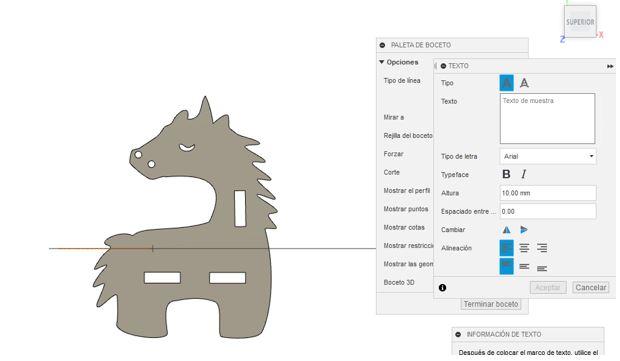Click the SUPERIOR face of the view cube

580,22
